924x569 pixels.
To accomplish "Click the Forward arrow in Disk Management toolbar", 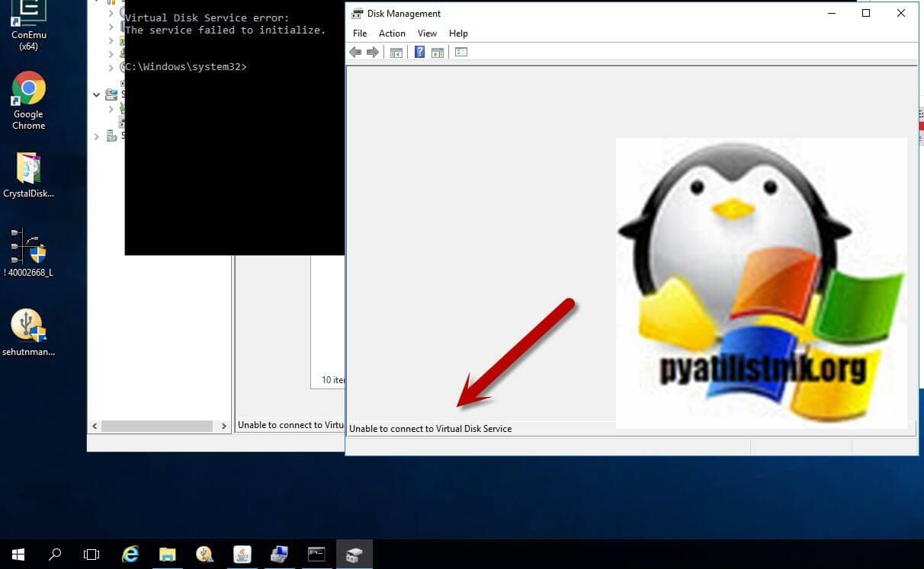I will (373, 52).
